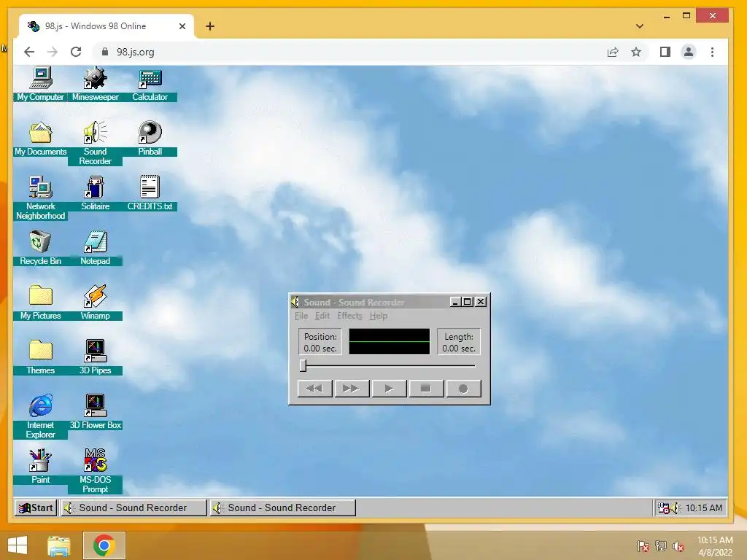Open the Chrome profile menu
The image size is (747, 560).
coord(689,52)
